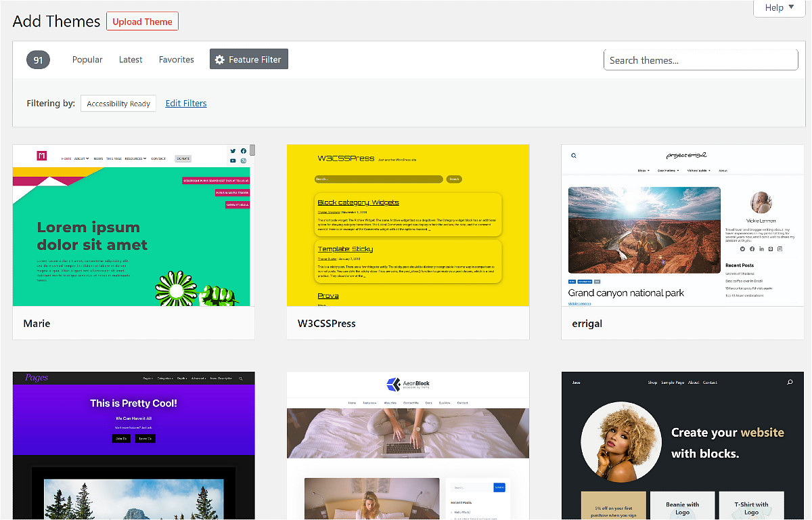Click the DONATE button in Marie preview
Viewport: 812px width, 520px height.
click(183, 158)
